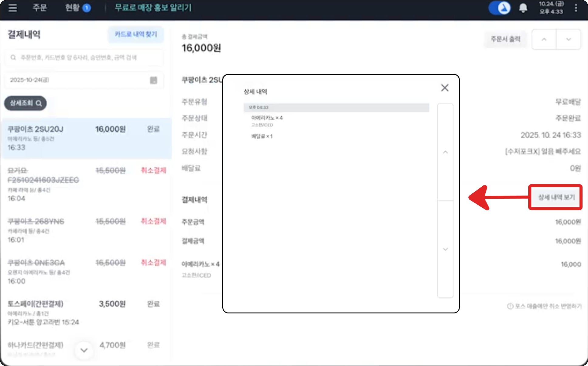The height and width of the screenshot is (366, 588).
Task: Switch to the 현황 tab
Action: 72,8
